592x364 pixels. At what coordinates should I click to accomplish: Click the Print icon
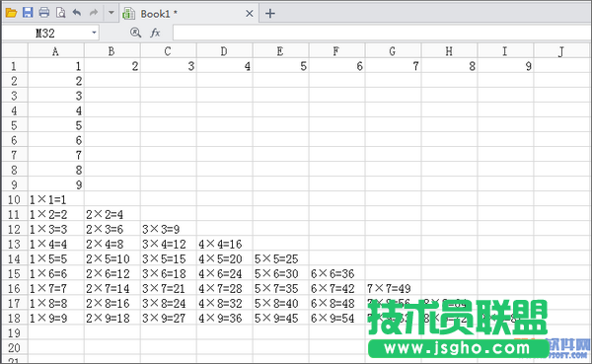[44, 13]
